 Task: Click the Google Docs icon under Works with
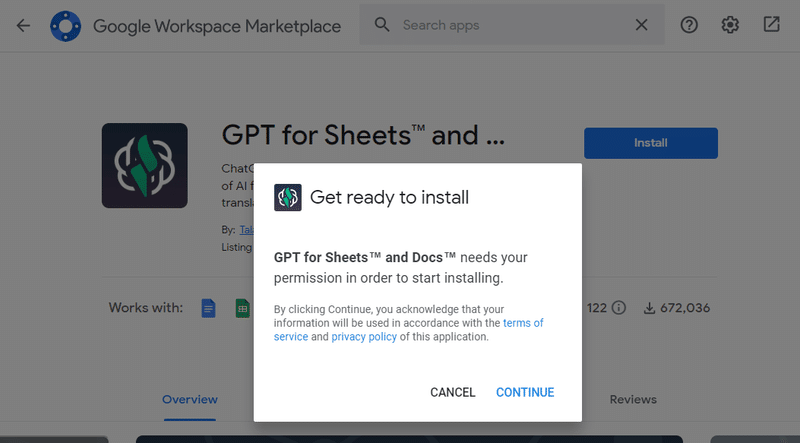208,308
